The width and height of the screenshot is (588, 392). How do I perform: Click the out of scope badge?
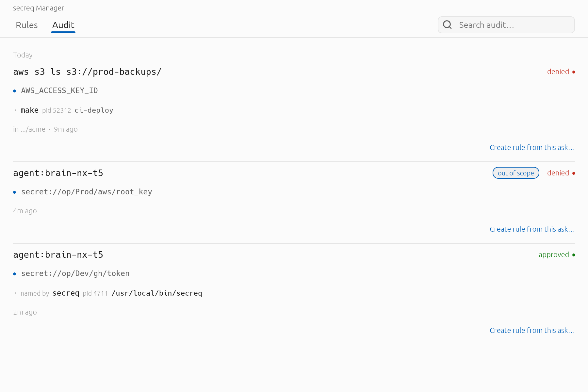point(516,173)
